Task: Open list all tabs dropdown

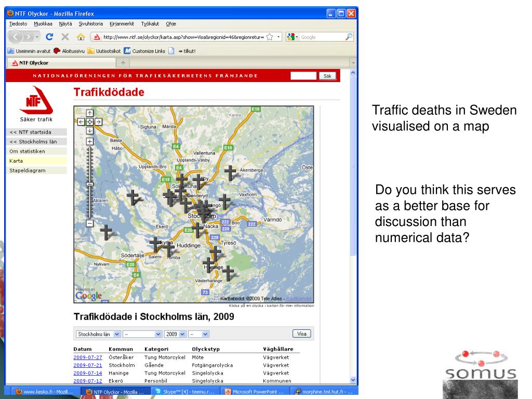Action: point(353,63)
